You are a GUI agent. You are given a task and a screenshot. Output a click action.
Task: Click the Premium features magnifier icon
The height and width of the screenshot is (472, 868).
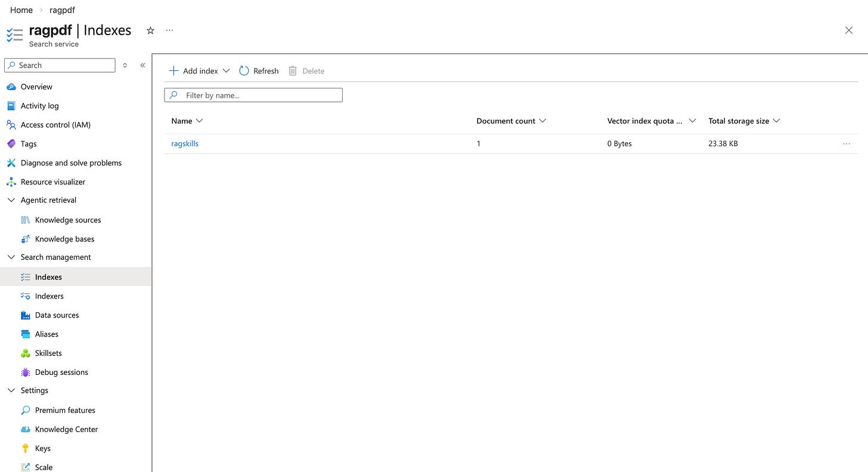25,411
